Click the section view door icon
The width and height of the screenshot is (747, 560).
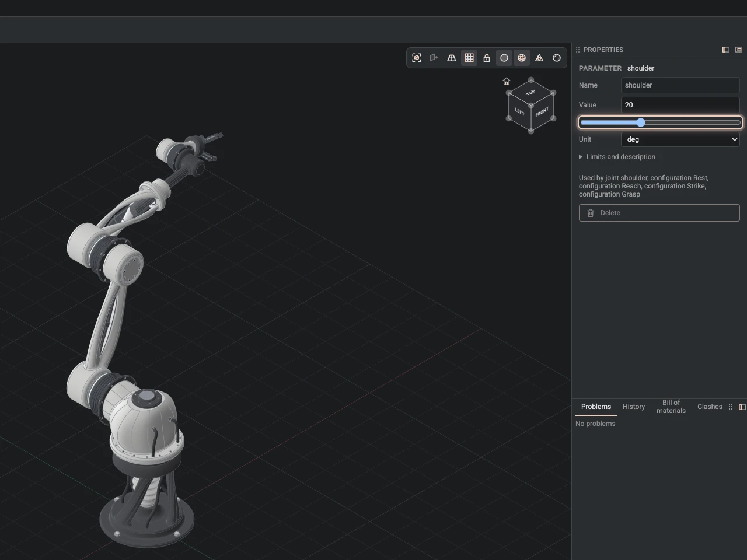click(x=434, y=58)
